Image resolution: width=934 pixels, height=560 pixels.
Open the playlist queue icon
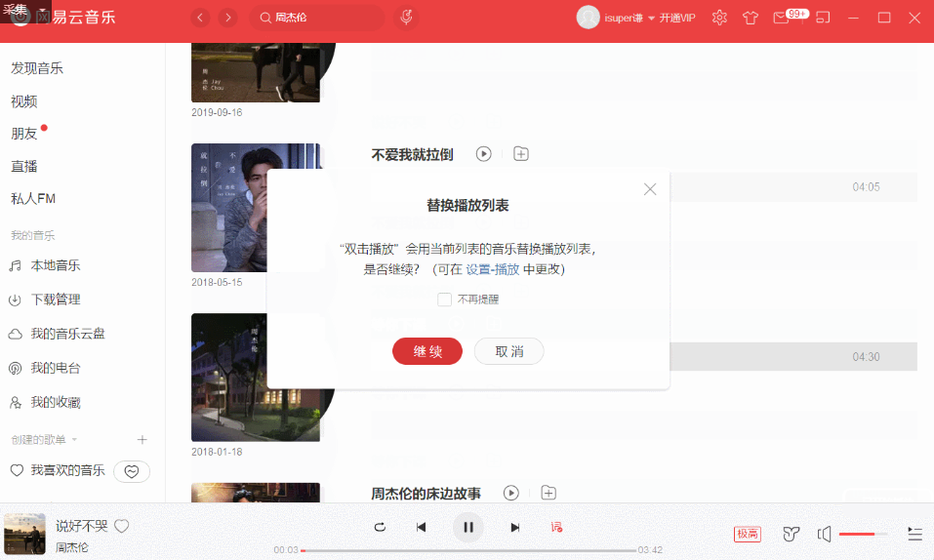pyautogui.click(x=914, y=534)
